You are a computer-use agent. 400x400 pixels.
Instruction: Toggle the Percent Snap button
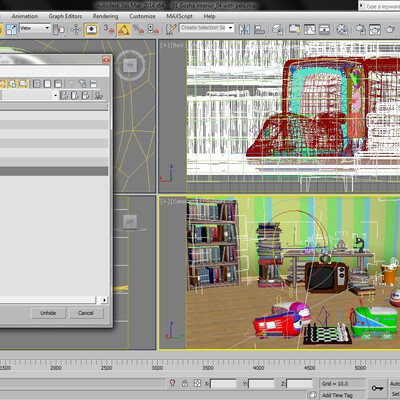(138, 30)
